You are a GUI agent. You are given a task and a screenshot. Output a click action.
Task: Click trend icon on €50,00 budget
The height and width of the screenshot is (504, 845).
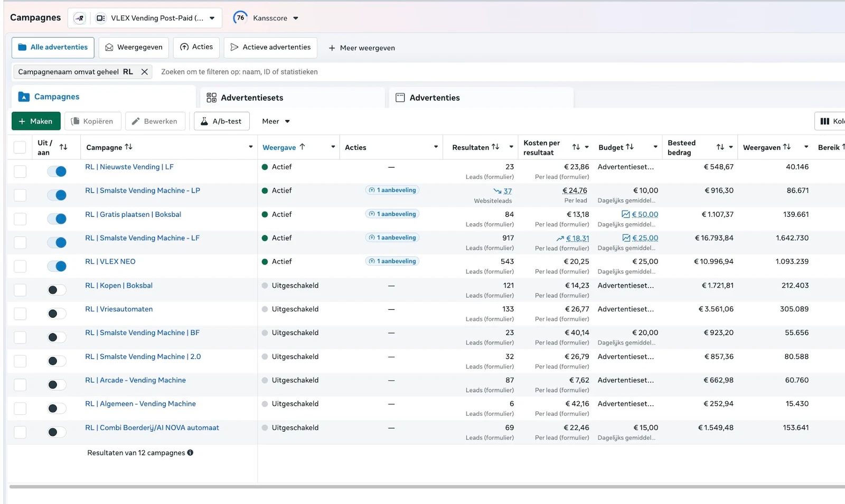point(625,214)
